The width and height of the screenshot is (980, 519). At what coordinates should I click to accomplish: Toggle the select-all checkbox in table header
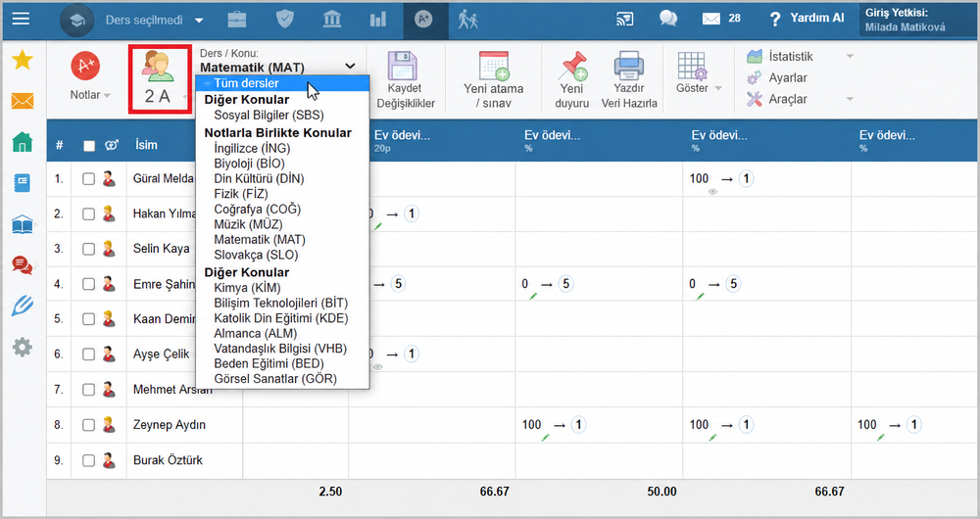(89, 146)
